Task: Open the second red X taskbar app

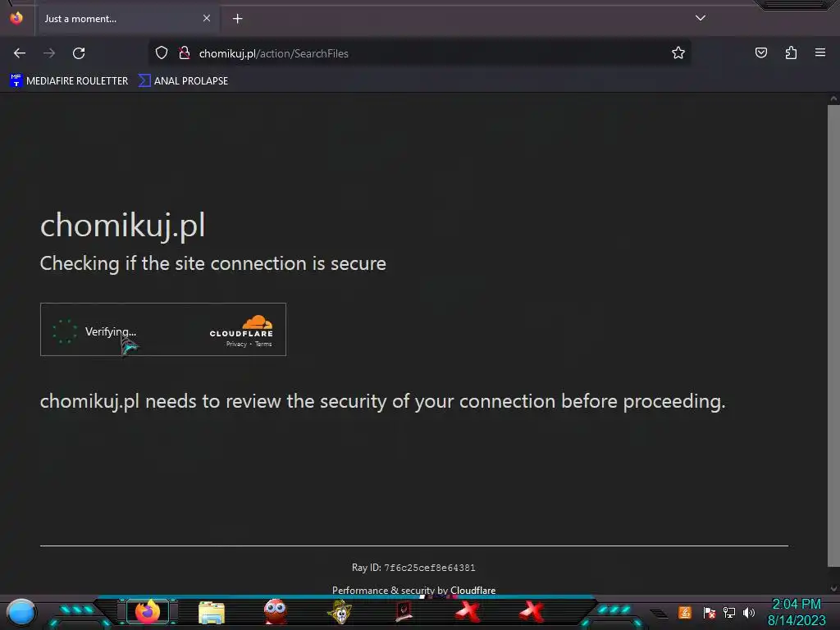Action: [532, 612]
